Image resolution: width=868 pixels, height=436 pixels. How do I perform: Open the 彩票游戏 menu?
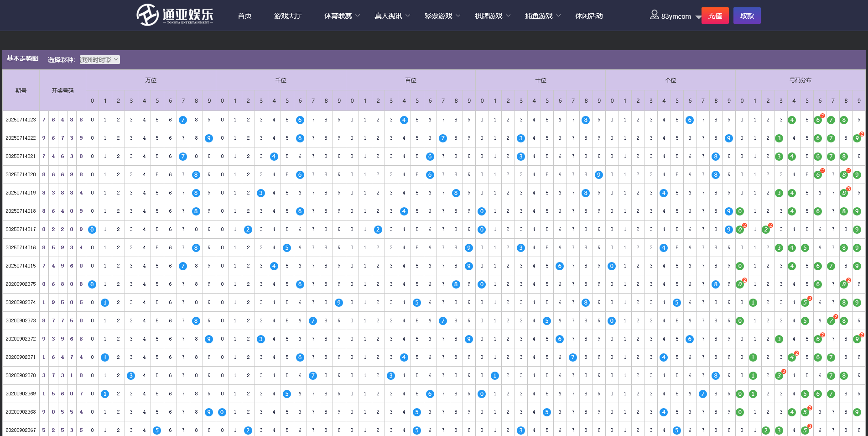coord(442,16)
